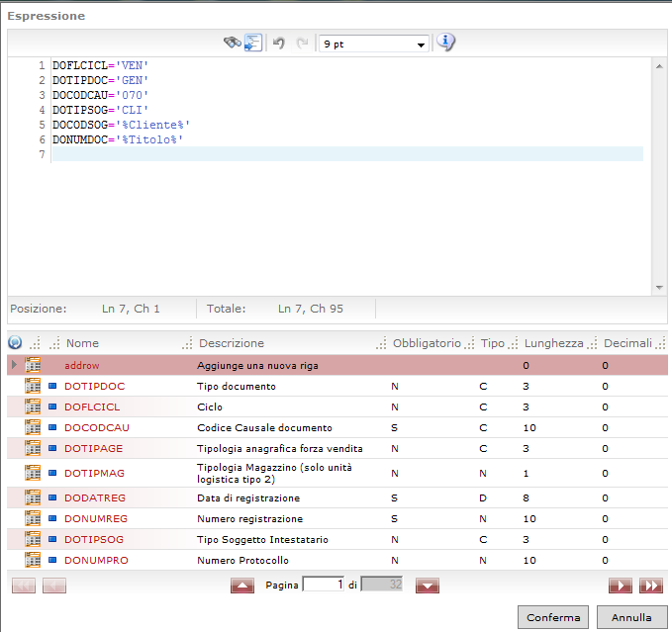This screenshot has width=672, height=632.
Task: Click the page up red arrow
Action: (x=242, y=586)
